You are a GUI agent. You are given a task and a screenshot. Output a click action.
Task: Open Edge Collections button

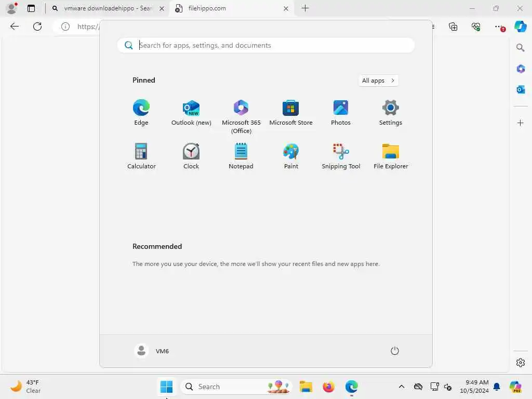(x=453, y=26)
